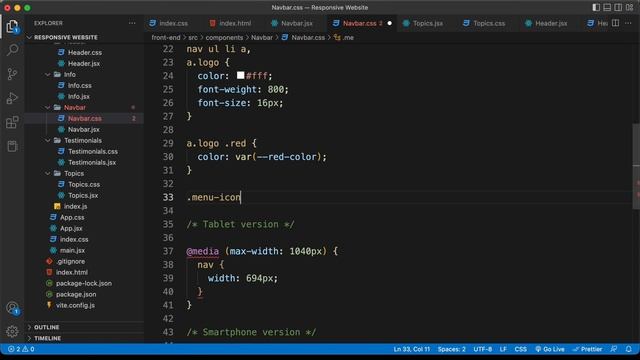Toggle primary sidebar layout icon
This screenshot has width=640, height=360.
coord(596,7)
